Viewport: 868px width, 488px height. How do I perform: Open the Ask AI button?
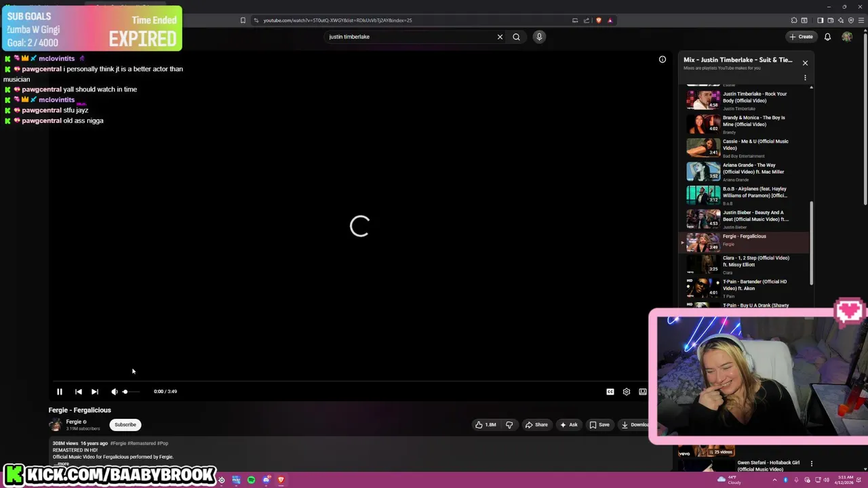(569, 425)
